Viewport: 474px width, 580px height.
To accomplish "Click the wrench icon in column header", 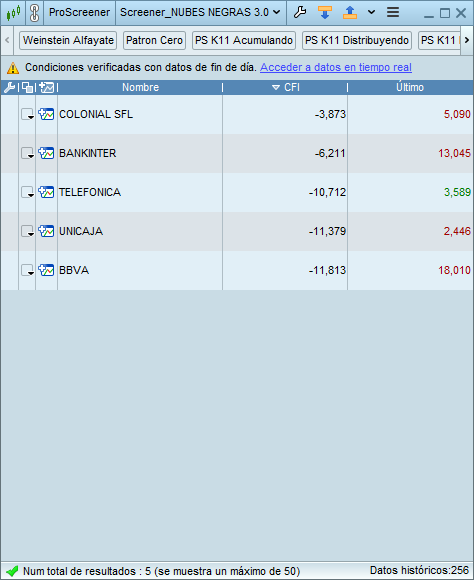I will [x=9, y=88].
